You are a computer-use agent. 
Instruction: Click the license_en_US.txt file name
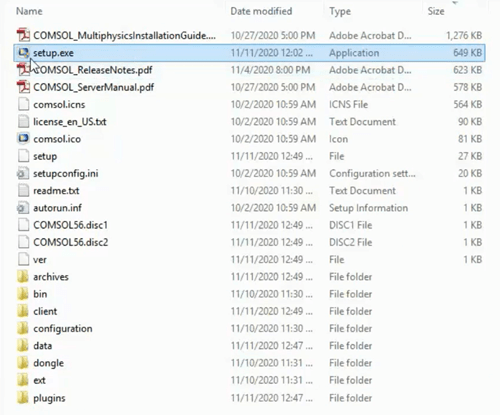[70, 122]
